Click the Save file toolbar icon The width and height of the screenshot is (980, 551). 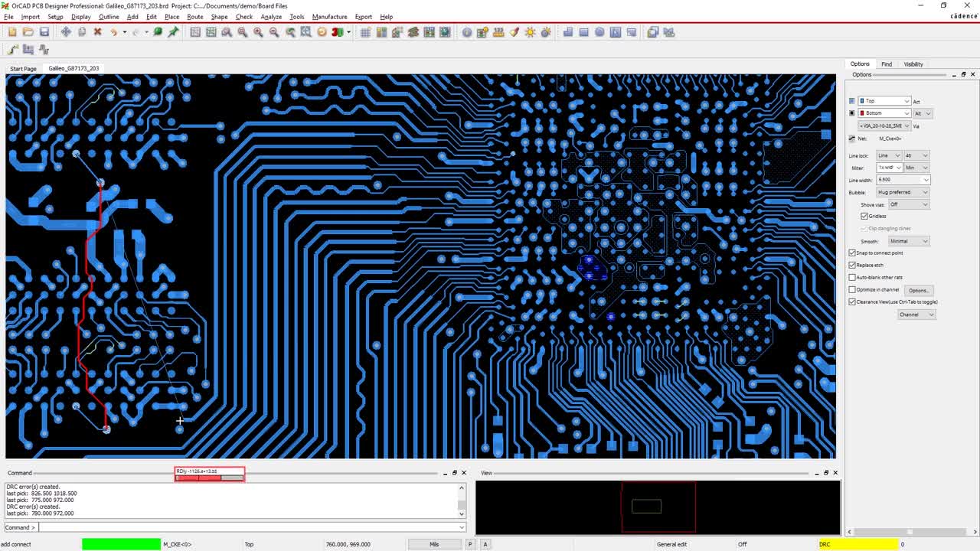44,32
